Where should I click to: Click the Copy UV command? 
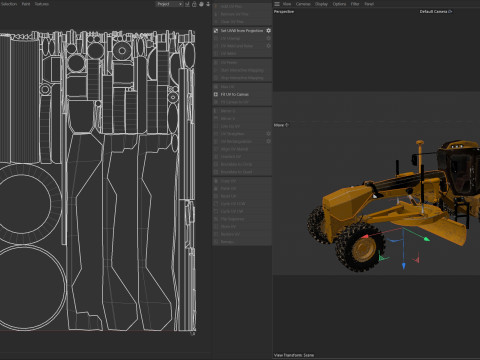point(228,181)
